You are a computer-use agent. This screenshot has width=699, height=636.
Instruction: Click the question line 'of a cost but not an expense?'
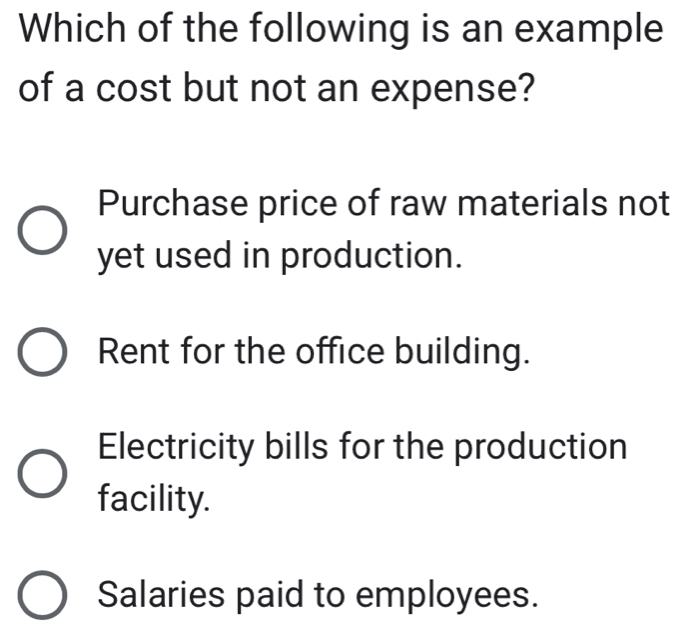(x=276, y=89)
